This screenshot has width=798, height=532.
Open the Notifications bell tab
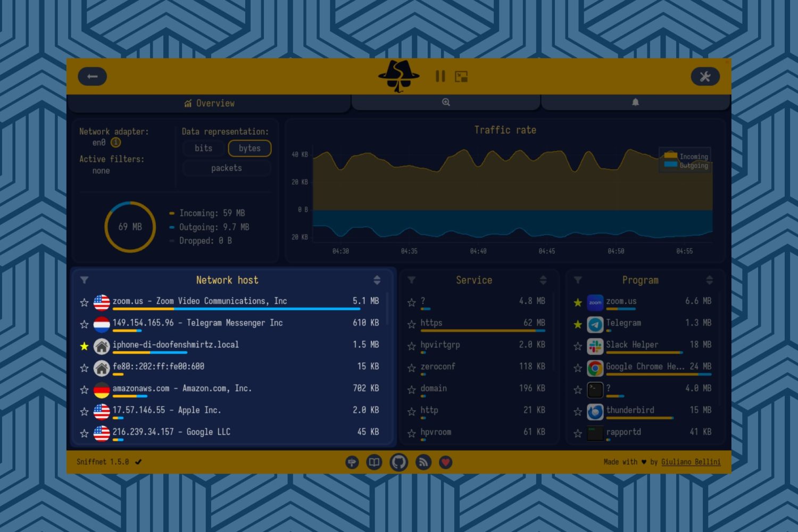635,102
